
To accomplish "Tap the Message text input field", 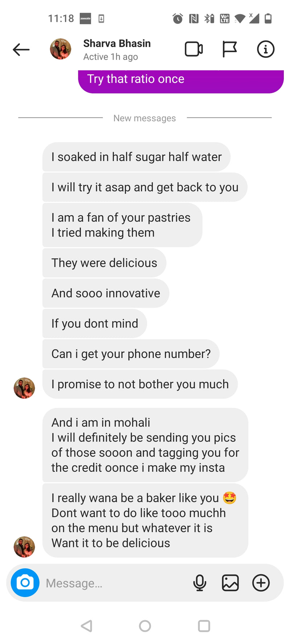I will point(116,583).
